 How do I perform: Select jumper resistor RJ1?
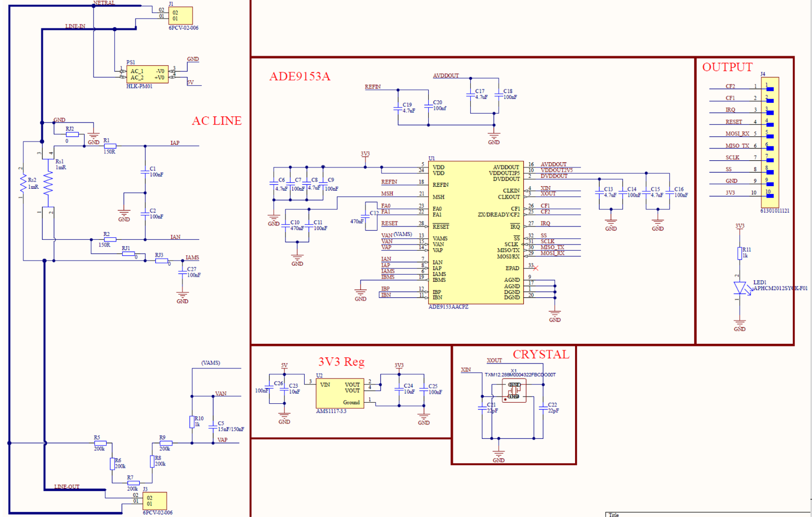pyautogui.click(x=128, y=254)
